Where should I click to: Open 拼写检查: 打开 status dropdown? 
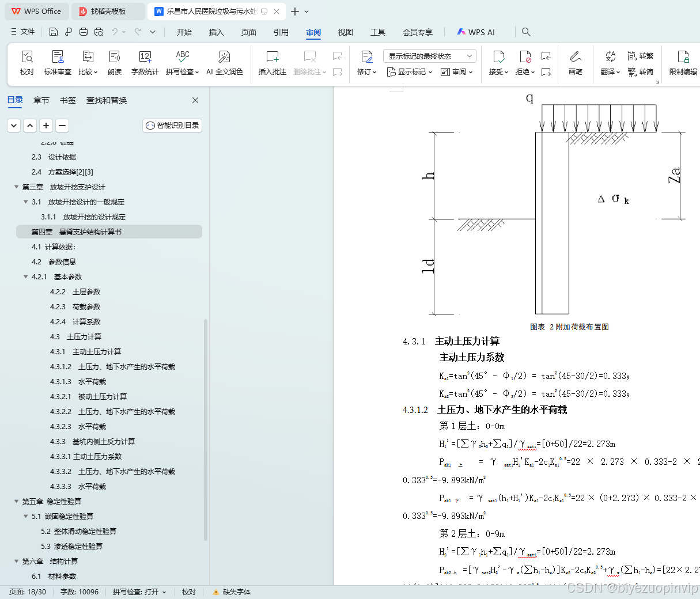point(139,592)
